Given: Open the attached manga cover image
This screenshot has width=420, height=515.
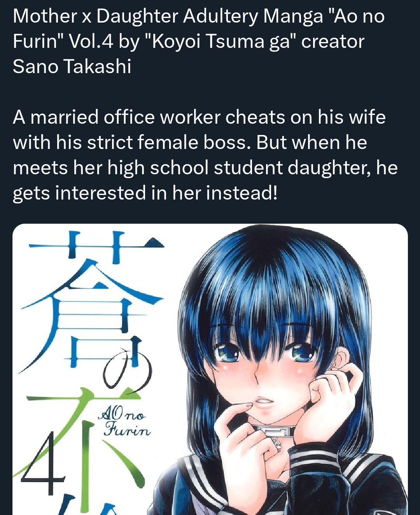Looking at the screenshot, I should [x=210, y=370].
